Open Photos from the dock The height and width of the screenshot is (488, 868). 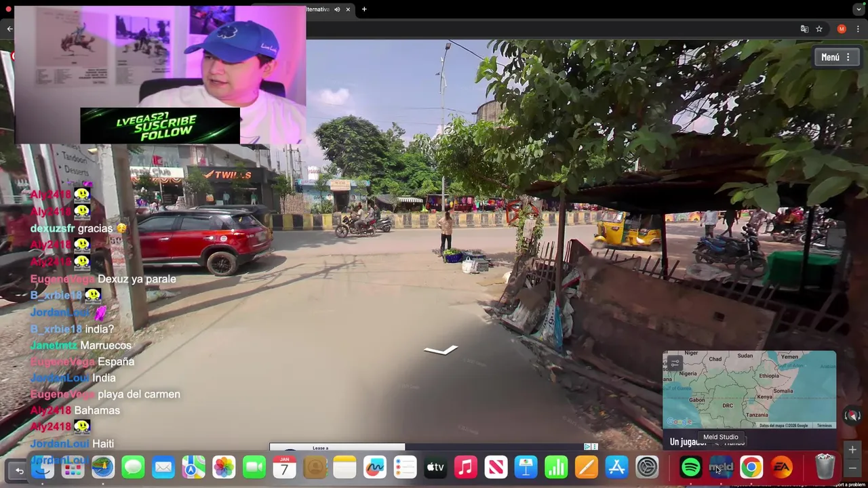pos(224,468)
